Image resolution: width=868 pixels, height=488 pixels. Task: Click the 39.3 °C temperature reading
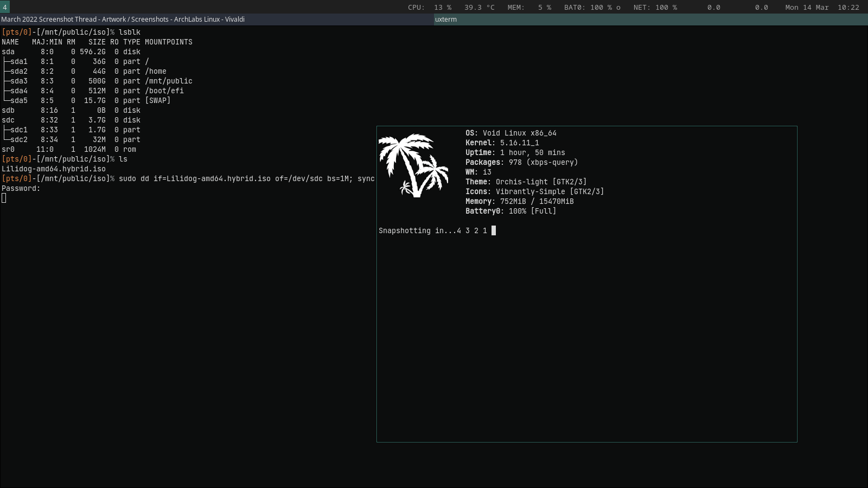[x=480, y=8]
